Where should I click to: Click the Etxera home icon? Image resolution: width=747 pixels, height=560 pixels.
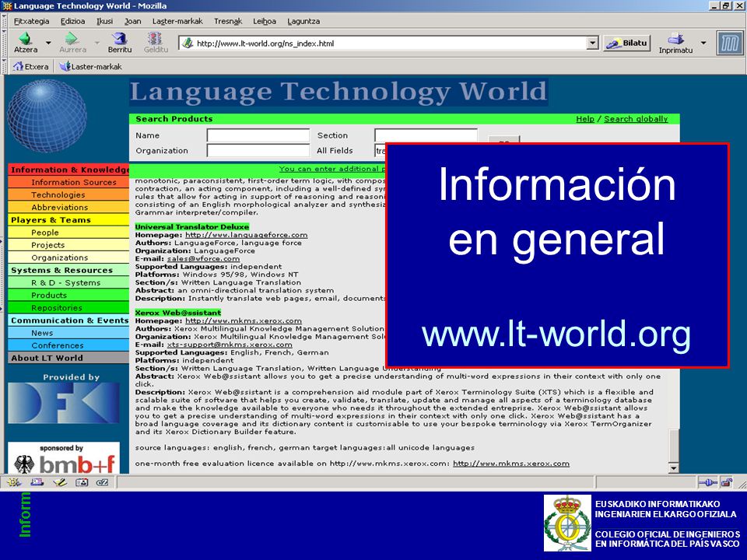[x=19, y=66]
